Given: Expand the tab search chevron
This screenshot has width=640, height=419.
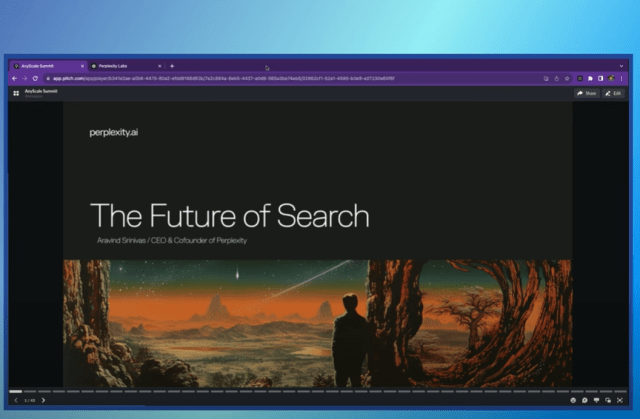Looking at the screenshot, I should coord(621,65).
